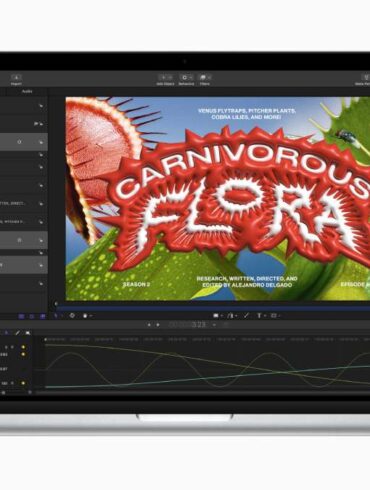Viewport: 370px width, 490px height.
Task: Open the Add Object toolbar menu
Action: point(165,77)
